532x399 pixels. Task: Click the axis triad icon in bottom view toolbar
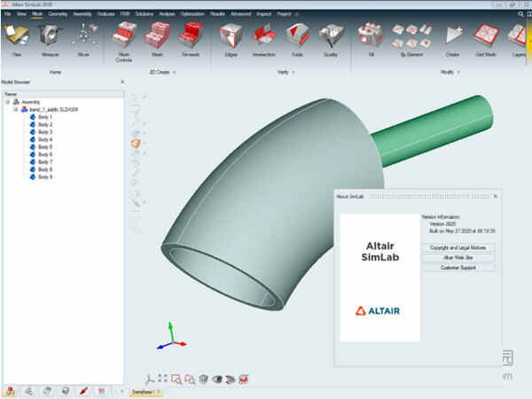pyautogui.click(x=150, y=379)
